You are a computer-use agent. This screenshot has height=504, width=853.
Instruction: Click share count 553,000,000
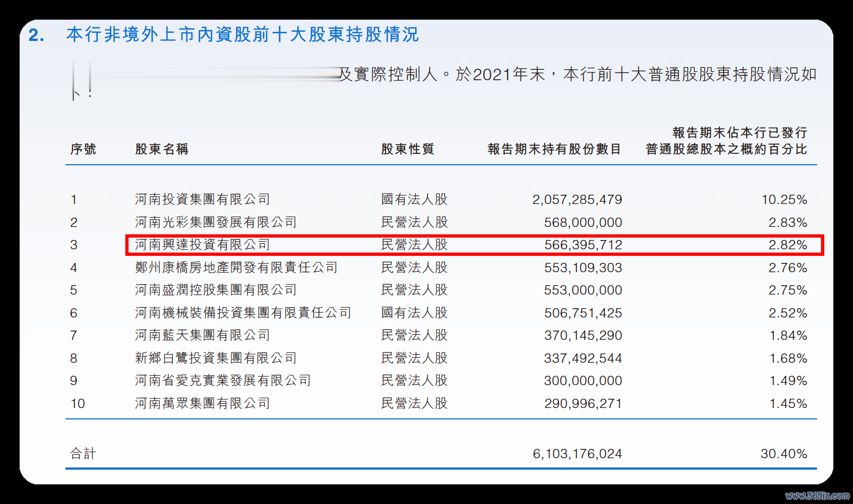584,290
